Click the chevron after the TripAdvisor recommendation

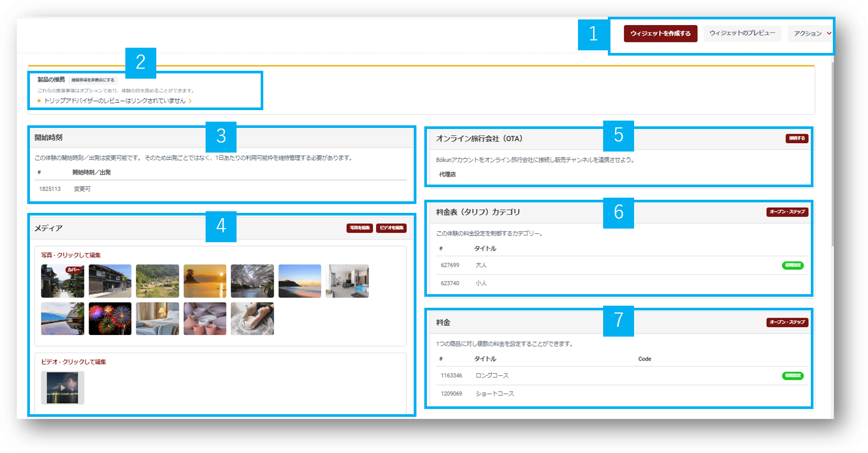coord(190,101)
